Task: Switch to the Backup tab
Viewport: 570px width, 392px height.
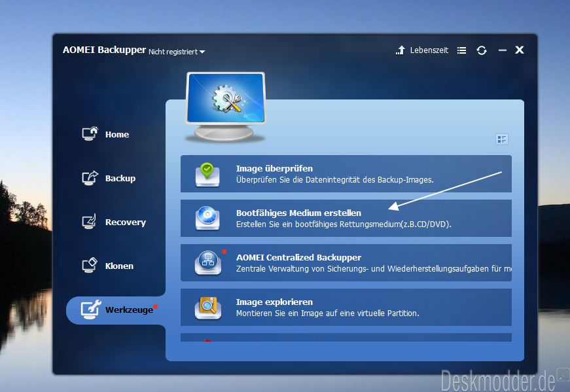Action: tap(109, 178)
